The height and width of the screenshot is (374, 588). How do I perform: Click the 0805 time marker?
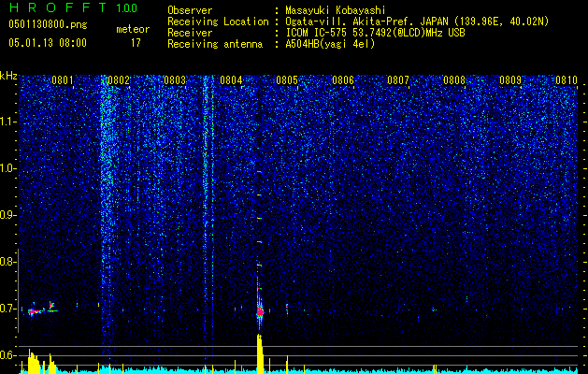click(x=287, y=80)
